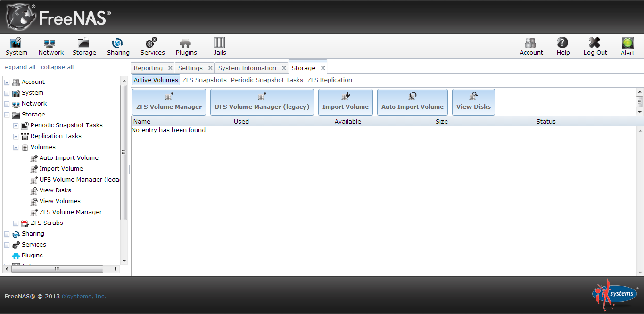The image size is (644, 314).
Task: Expand the Sharing tree node
Action: [7, 234]
